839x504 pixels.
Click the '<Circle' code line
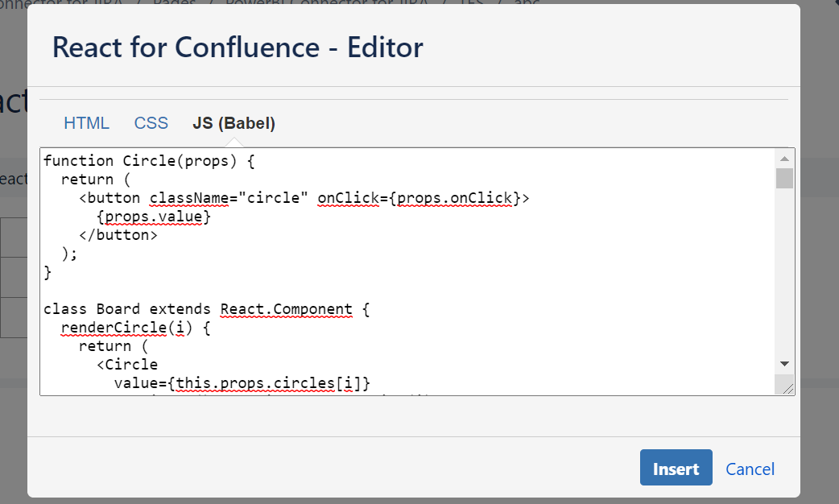pyautogui.click(x=127, y=365)
